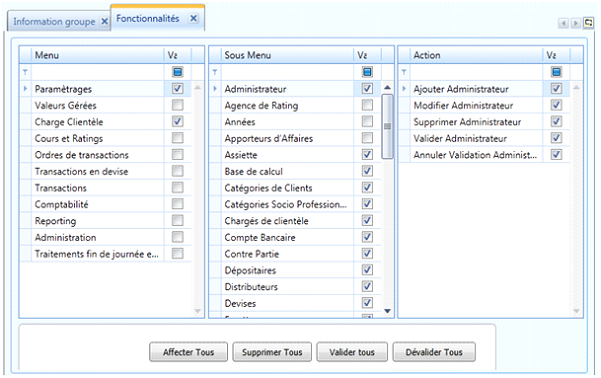
Task: Check the Transactions checkbox
Action: coord(177,187)
